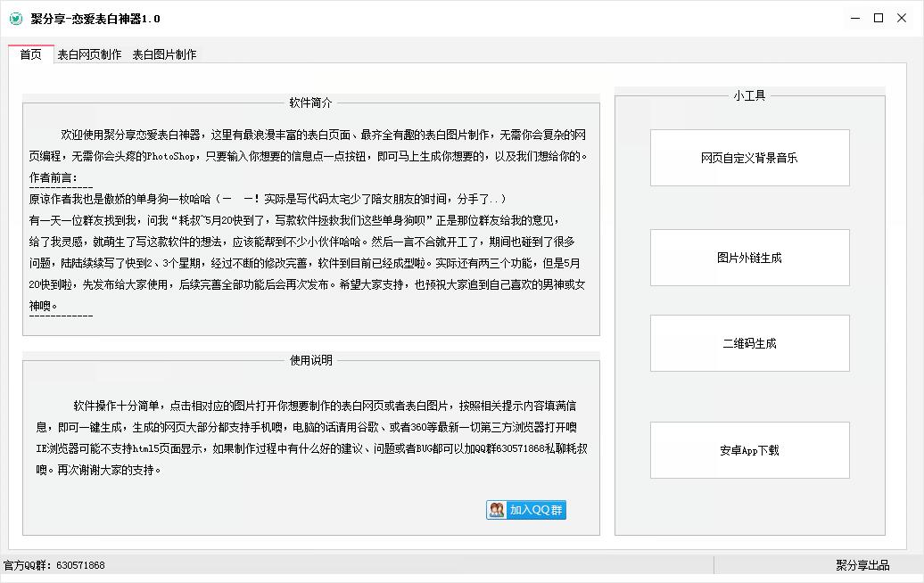Click the 使用说明 section title
This screenshot has width=924, height=583.
[310, 360]
